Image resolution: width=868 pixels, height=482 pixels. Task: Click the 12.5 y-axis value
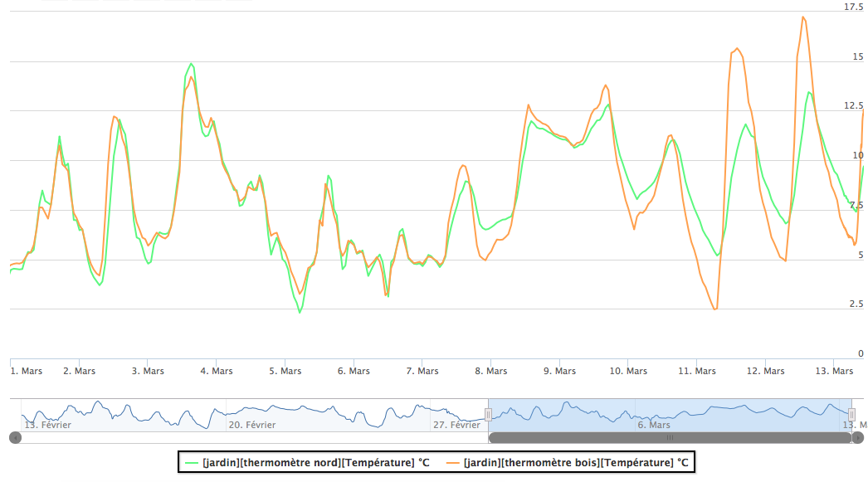click(854, 105)
